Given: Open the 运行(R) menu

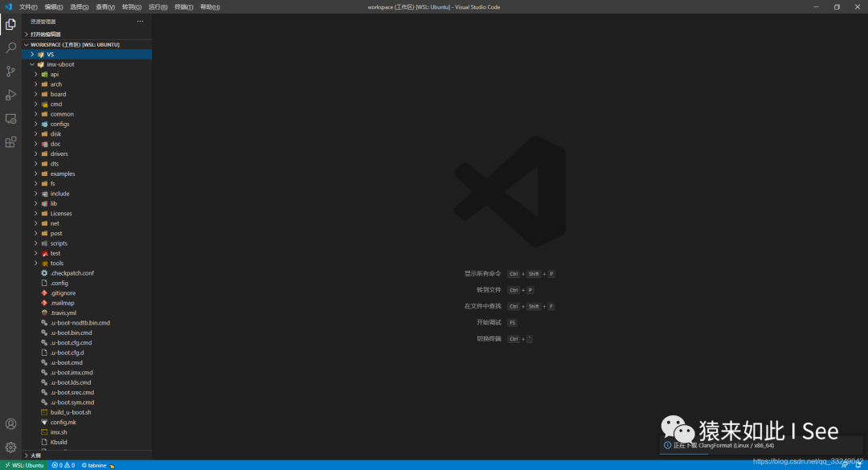Looking at the screenshot, I should [158, 7].
